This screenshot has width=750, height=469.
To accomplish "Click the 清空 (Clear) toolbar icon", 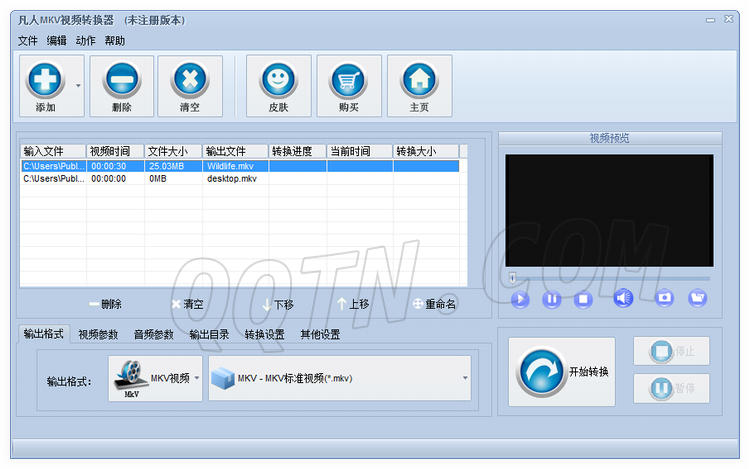I will pyautogui.click(x=190, y=80).
